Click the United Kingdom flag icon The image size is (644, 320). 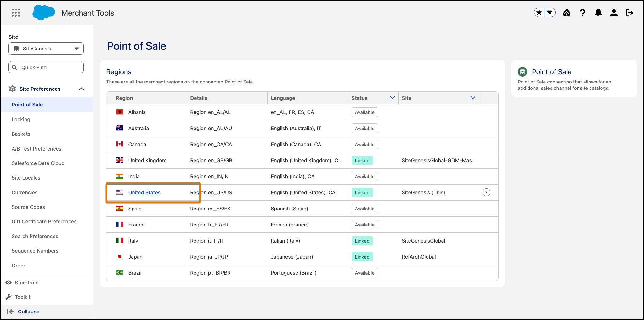120,160
